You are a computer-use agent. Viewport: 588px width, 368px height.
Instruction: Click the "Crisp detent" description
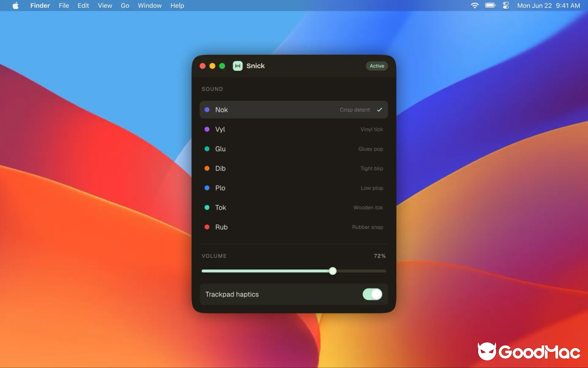click(355, 109)
